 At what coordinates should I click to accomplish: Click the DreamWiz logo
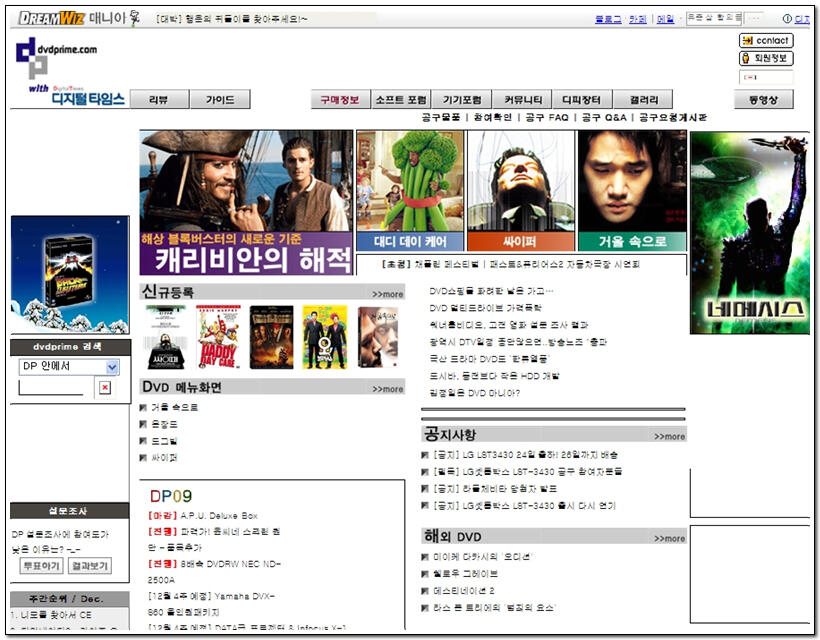51,18
